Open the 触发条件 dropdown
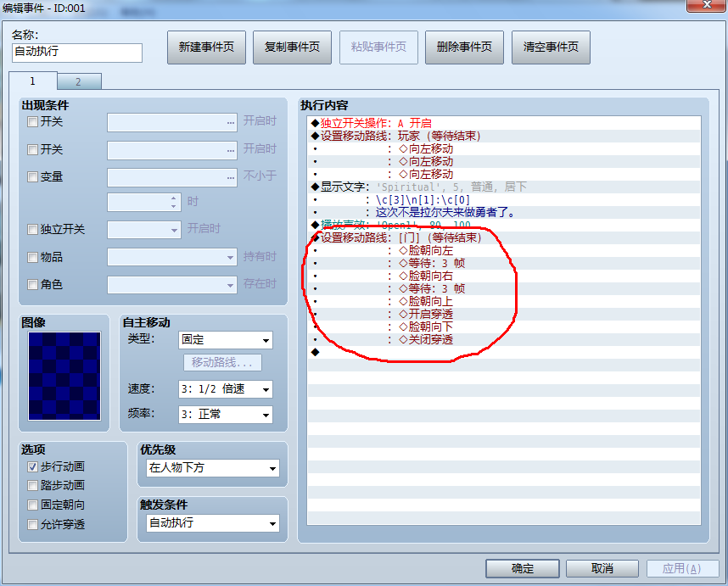The height and width of the screenshot is (586, 728). click(213, 523)
